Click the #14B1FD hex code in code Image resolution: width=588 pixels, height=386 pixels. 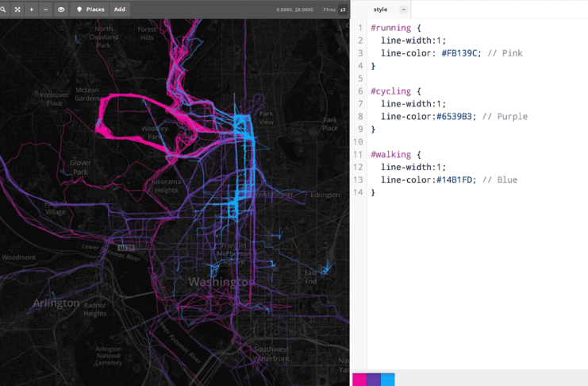pos(455,180)
